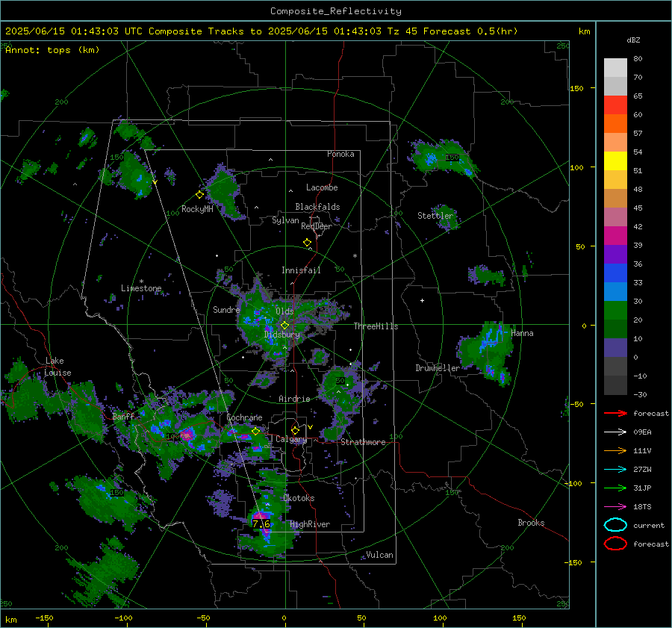
Task: Click yellow diamond marker at radar center near Olds
Action: click(284, 326)
